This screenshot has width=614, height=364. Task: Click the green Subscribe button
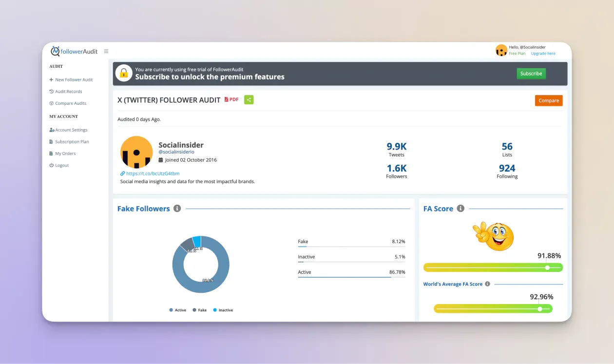click(x=531, y=74)
